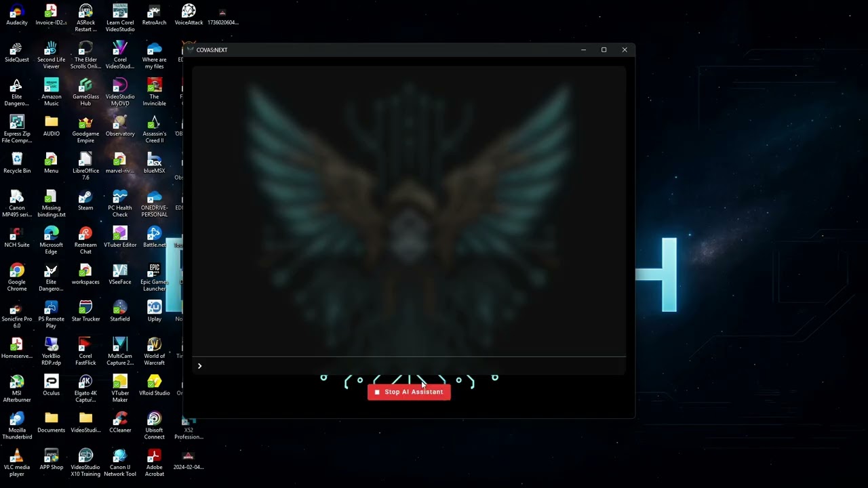Select the VoiceAttack desktop icon

point(189,15)
